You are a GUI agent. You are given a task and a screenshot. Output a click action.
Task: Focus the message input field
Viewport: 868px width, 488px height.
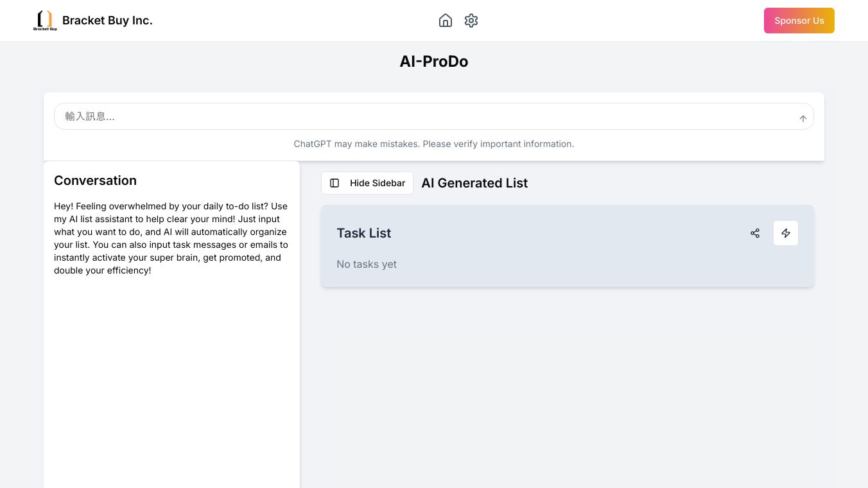(x=424, y=116)
